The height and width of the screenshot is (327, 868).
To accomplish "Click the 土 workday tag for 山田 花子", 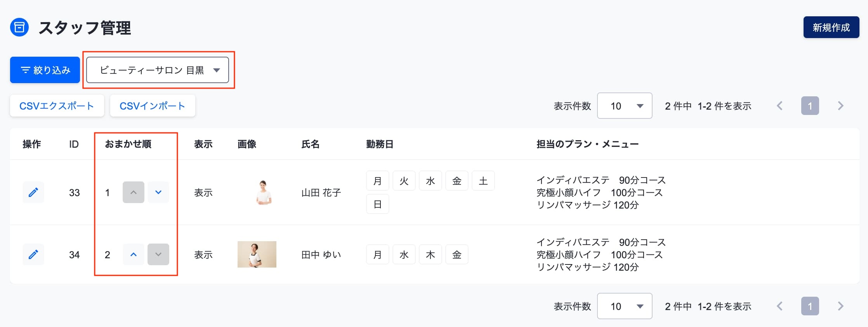I will click(483, 181).
